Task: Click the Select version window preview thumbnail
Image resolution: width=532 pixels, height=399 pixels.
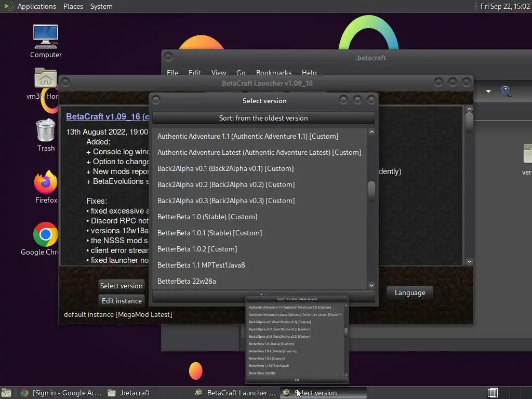Action: [297, 339]
